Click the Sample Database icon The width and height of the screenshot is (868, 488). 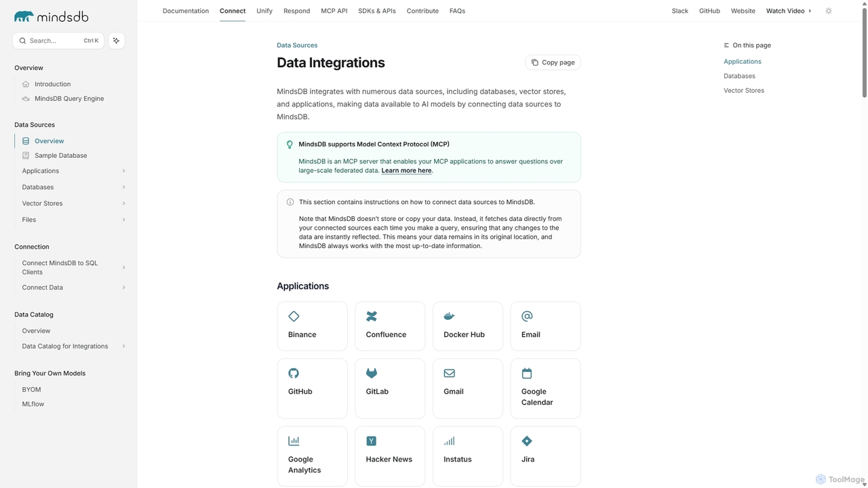point(26,156)
